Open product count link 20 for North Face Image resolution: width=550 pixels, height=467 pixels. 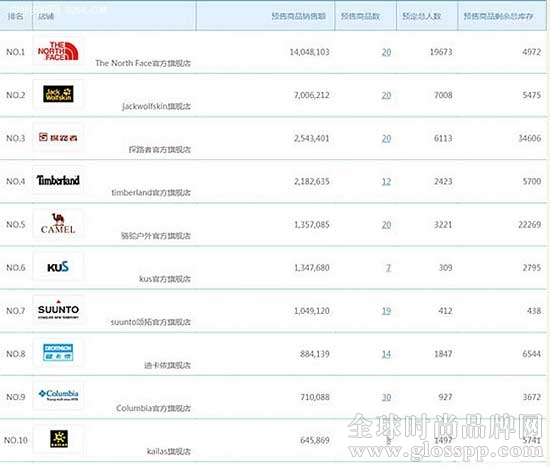386,52
